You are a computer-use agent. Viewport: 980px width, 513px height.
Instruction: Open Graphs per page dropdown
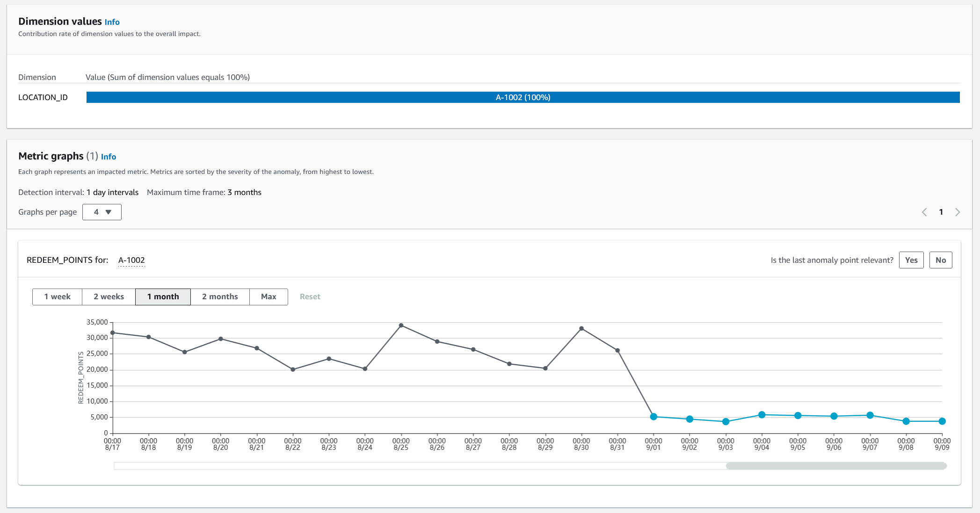pos(102,212)
